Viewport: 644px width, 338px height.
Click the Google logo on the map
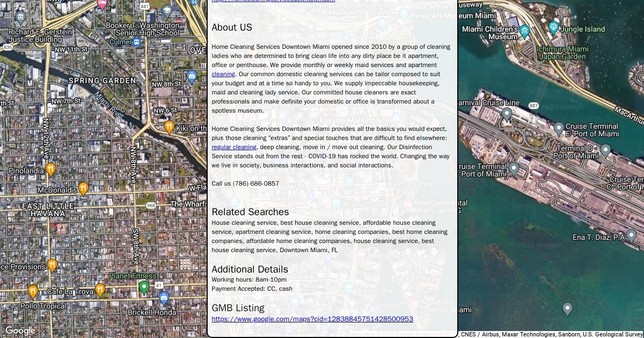tap(20, 330)
